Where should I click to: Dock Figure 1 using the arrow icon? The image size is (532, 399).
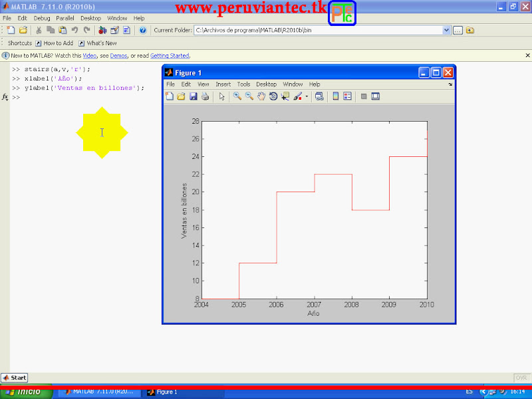pyautogui.click(x=450, y=84)
